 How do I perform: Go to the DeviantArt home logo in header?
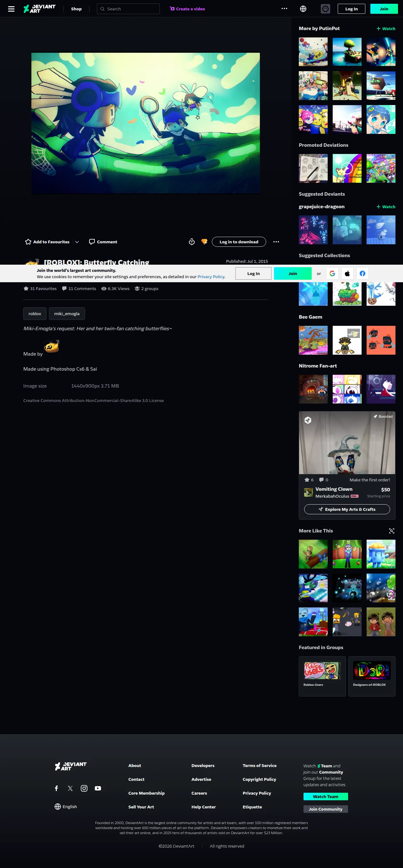40,9
